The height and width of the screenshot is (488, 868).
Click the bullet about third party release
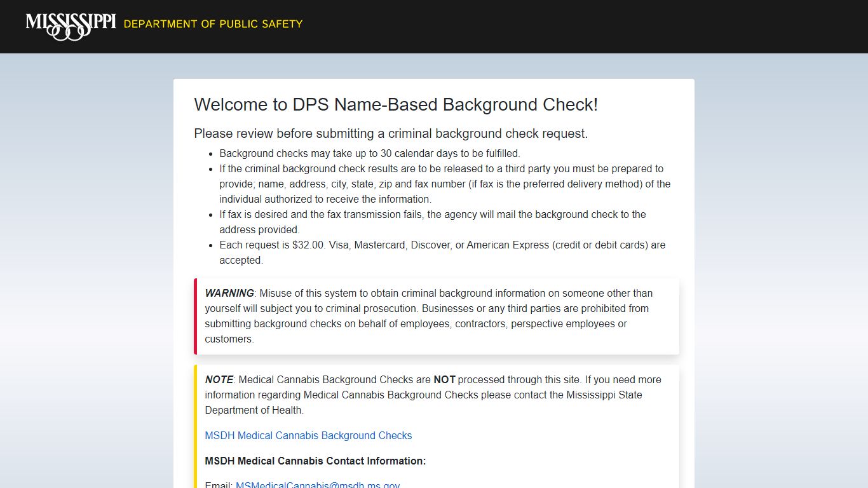445,184
